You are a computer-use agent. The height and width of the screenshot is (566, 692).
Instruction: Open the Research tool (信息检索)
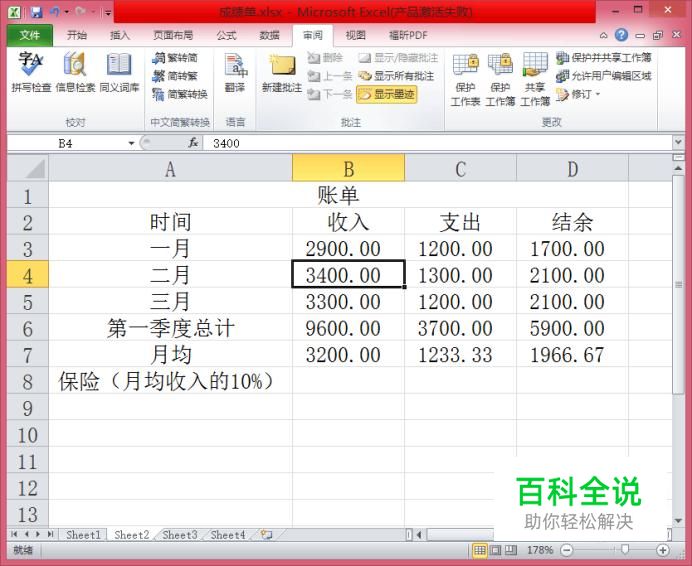point(75,72)
